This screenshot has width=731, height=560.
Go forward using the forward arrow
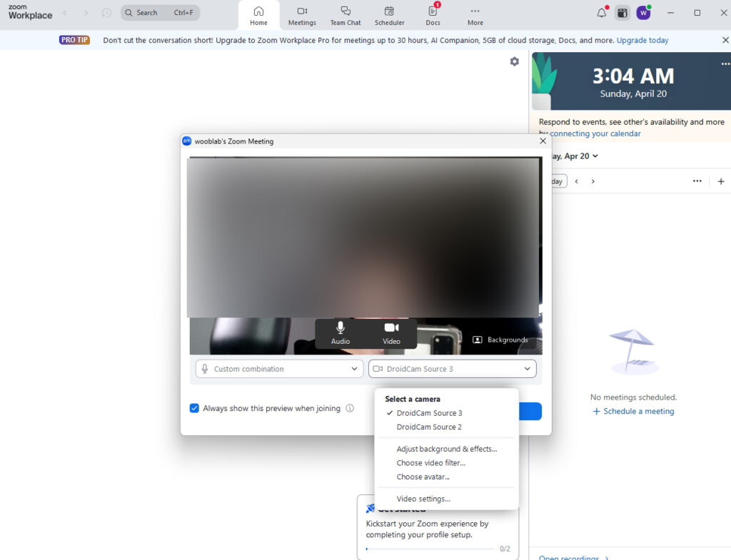pos(86,13)
